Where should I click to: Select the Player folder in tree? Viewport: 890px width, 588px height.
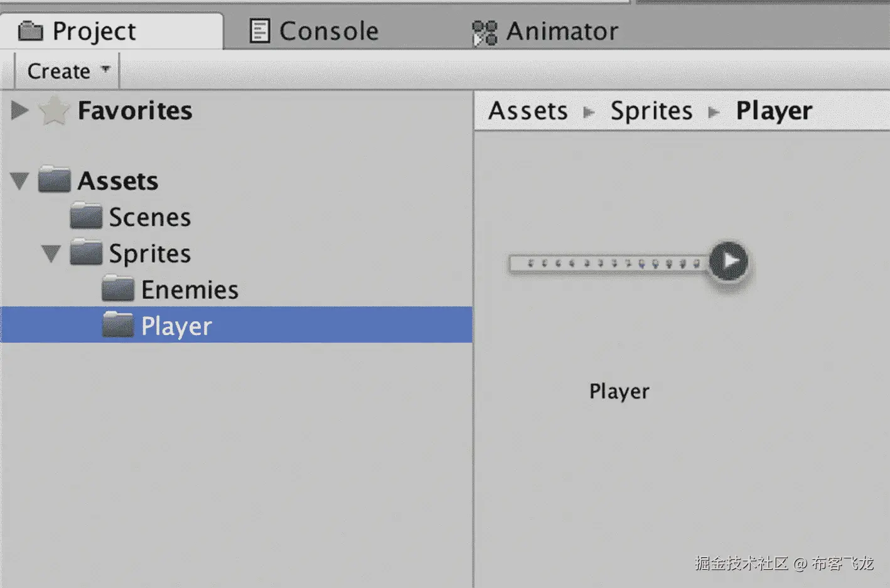[x=176, y=326]
